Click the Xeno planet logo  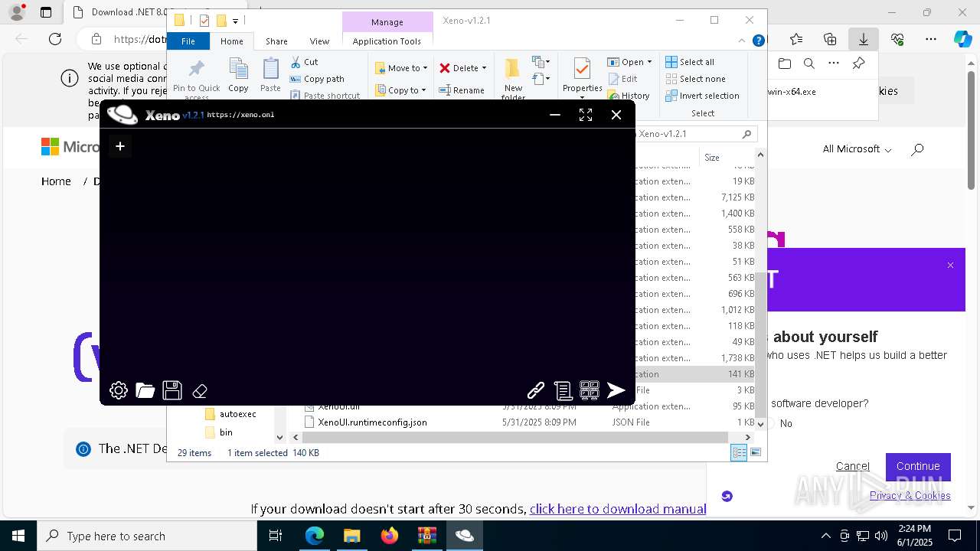coord(122,115)
